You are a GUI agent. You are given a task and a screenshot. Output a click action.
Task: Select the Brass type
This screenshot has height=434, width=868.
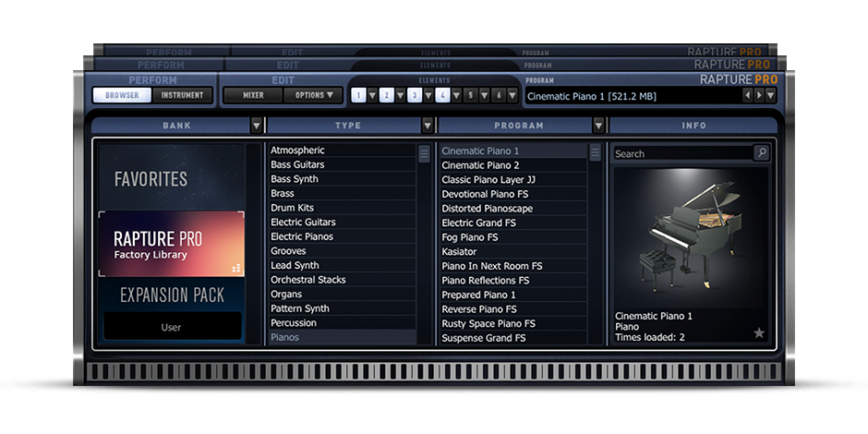[342, 193]
